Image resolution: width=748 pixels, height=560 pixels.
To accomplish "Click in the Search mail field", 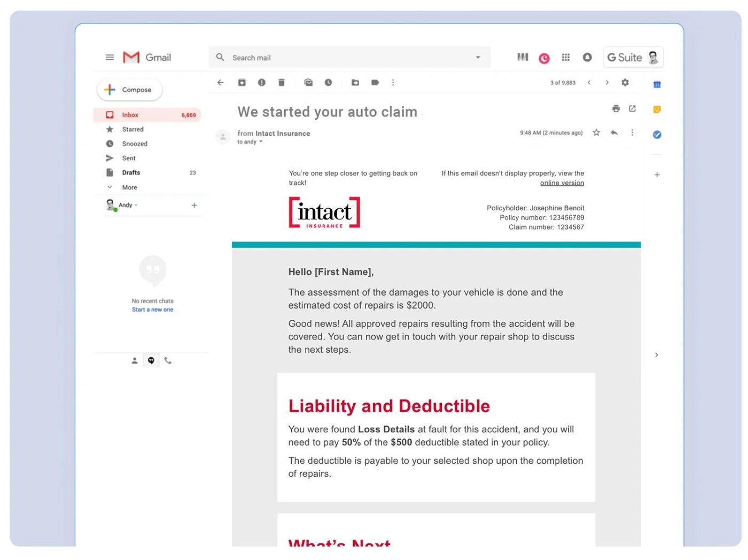I will click(x=349, y=58).
